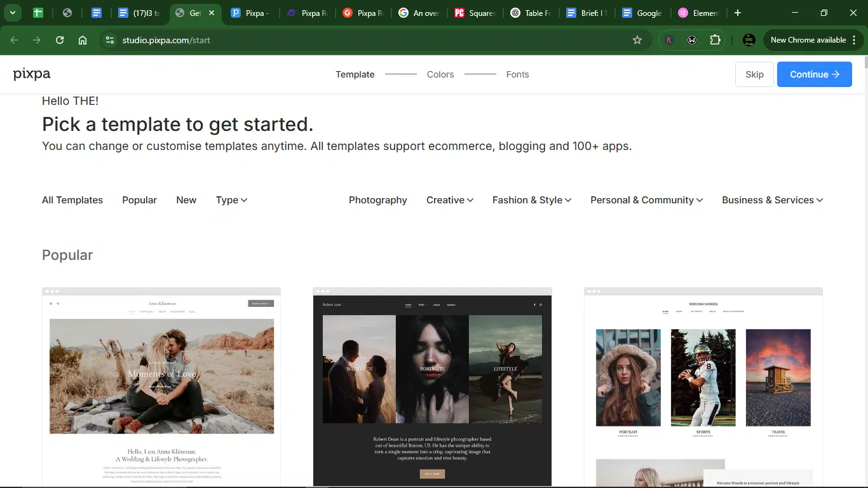
Task: Switch to the Google docs tab
Action: click(642, 13)
